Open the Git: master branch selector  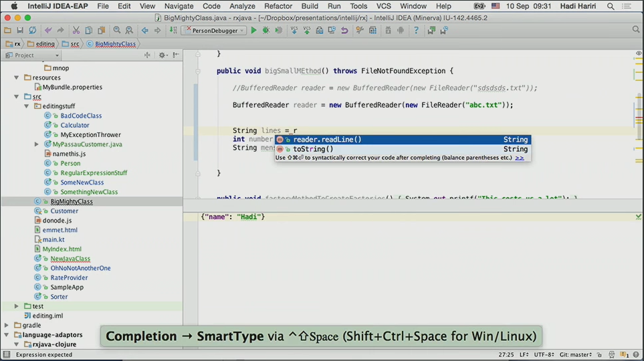pyautogui.click(x=575, y=355)
